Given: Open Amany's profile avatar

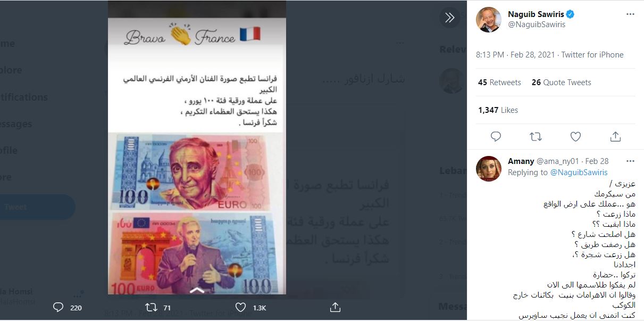Looking at the screenshot, I should click(x=488, y=169).
